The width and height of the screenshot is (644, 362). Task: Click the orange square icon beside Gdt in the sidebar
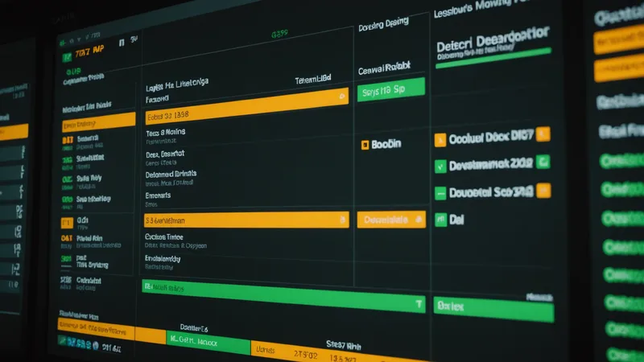(x=67, y=223)
